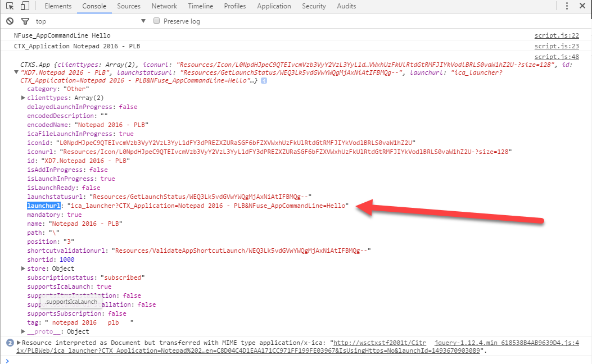Collapse the CTXS.App object tree

(x=16, y=72)
